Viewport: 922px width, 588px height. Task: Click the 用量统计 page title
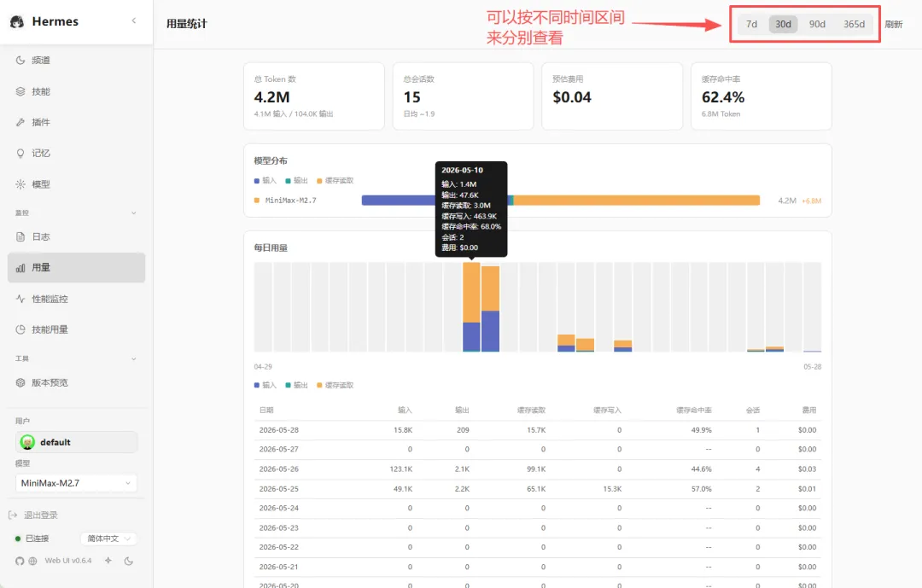click(186, 24)
